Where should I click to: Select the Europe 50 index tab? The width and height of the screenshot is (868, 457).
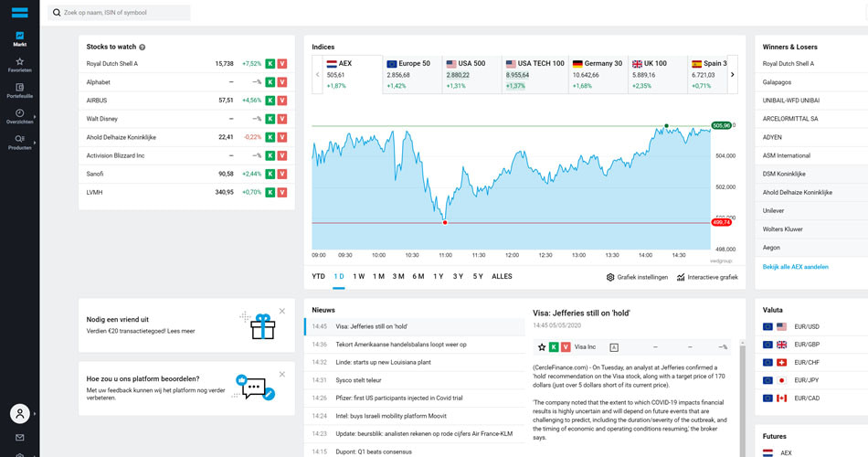pos(412,75)
